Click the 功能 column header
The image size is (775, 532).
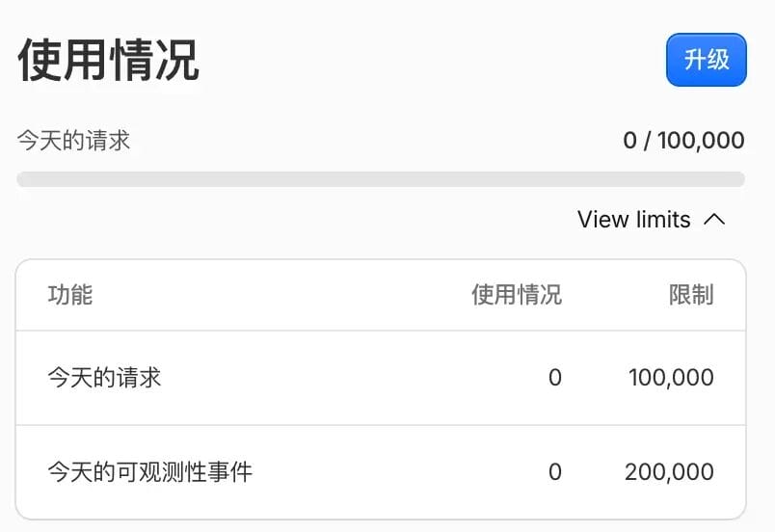click(70, 295)
